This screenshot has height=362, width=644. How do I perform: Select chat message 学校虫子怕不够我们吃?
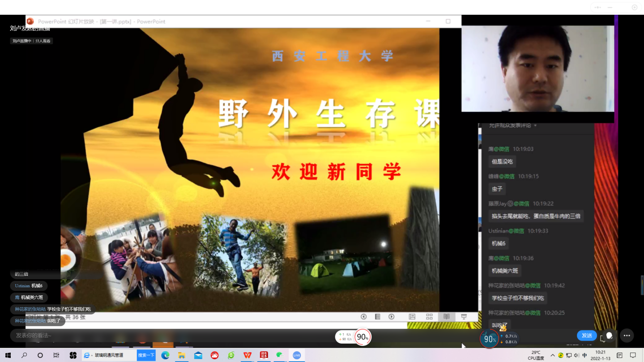pos(518,298)
